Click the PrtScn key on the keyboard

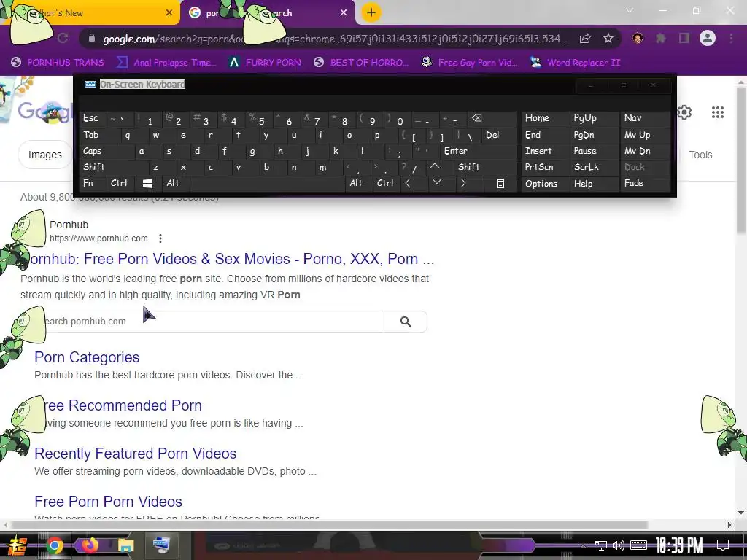pyautogui.click(x=545, y=167)
